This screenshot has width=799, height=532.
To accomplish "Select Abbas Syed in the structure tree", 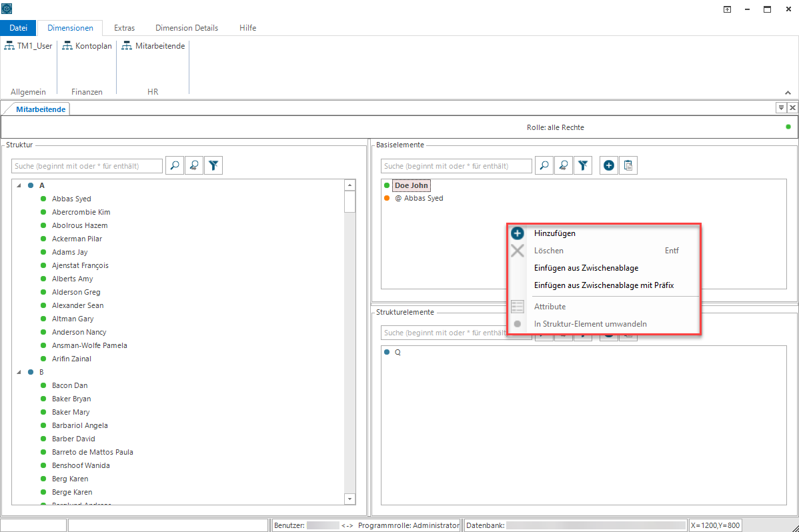I will tap(71, 199).
